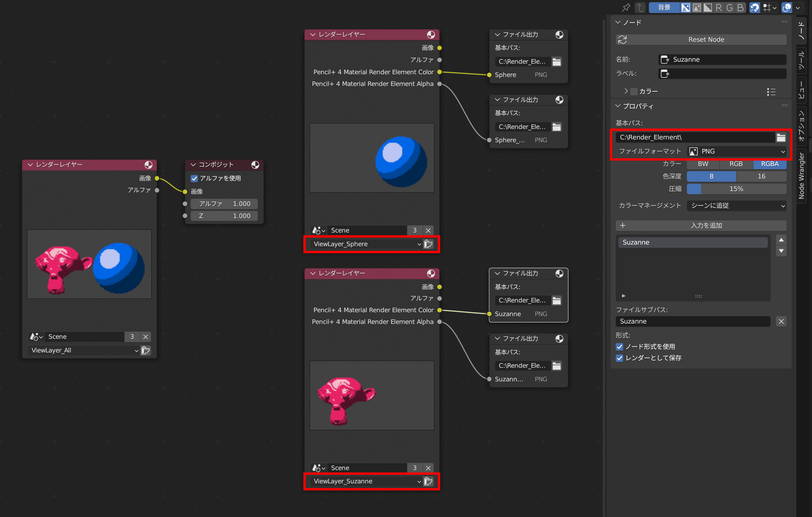
Task: Toggle レンダーとして保存 checkbox
Action: coord(619,358)
